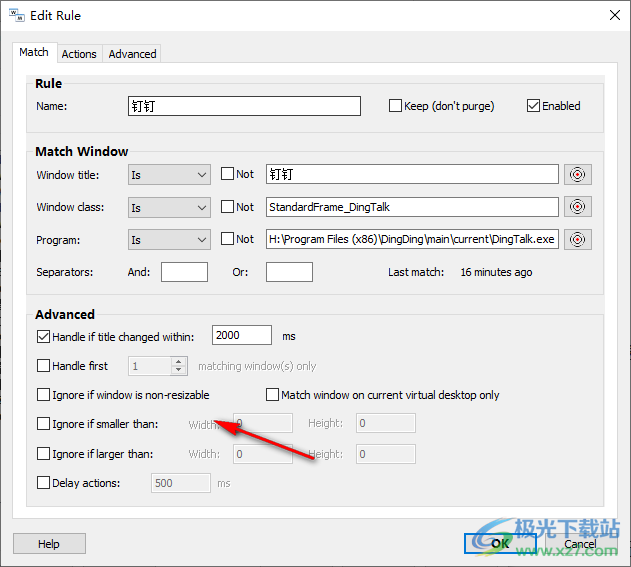Click the rule Name input field
631x567 pixels.
[244, 106]
